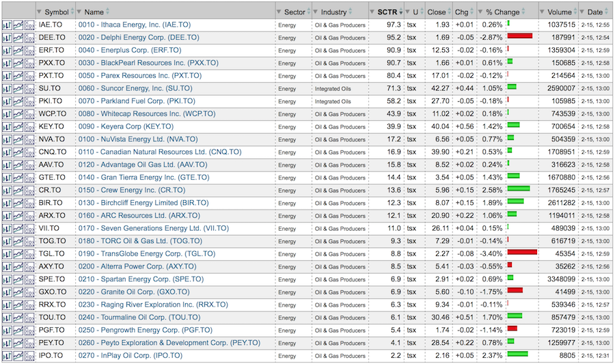Select Integrated Oils cell in SU.TO row
This screenshot has height=364, width=615.
click(333, 89)
